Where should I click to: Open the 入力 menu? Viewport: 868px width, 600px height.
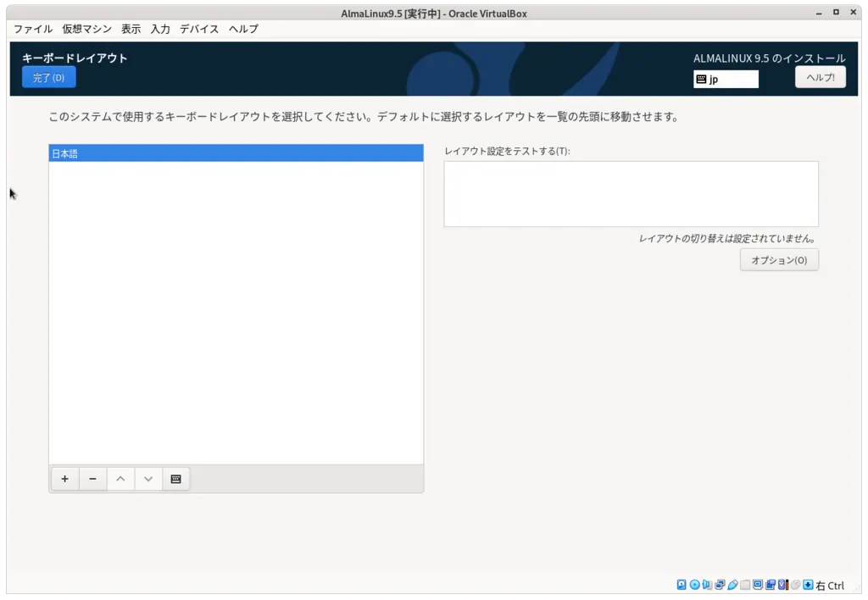click(x=160, y=28)
